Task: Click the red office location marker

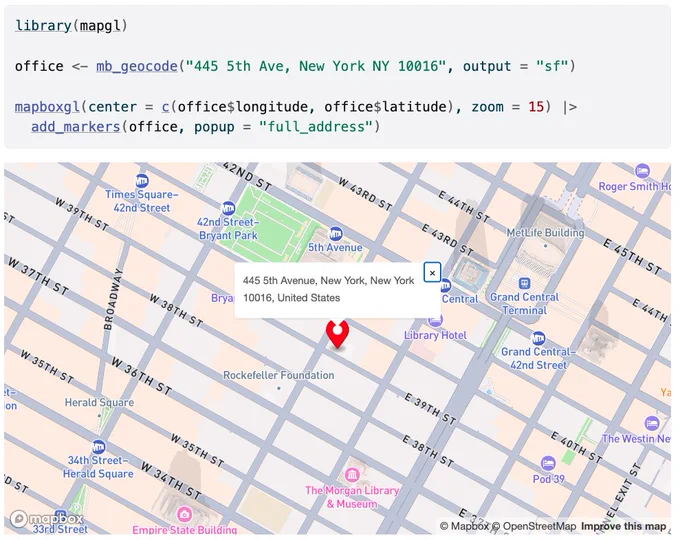Action: (337, 334)
